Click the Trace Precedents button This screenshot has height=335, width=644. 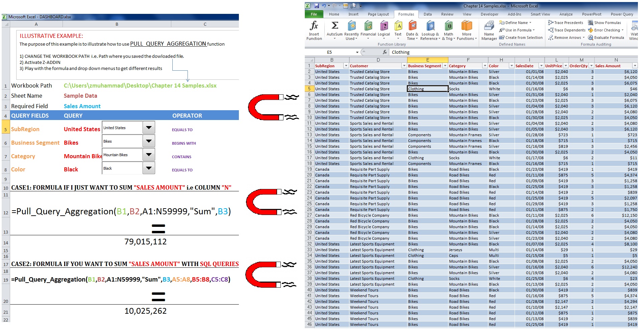(566, 23)
